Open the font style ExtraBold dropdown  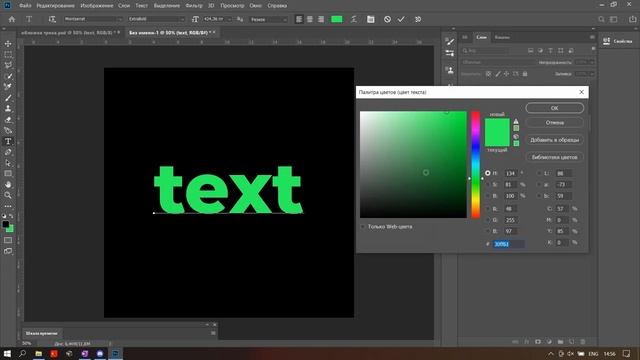(156, 19)
